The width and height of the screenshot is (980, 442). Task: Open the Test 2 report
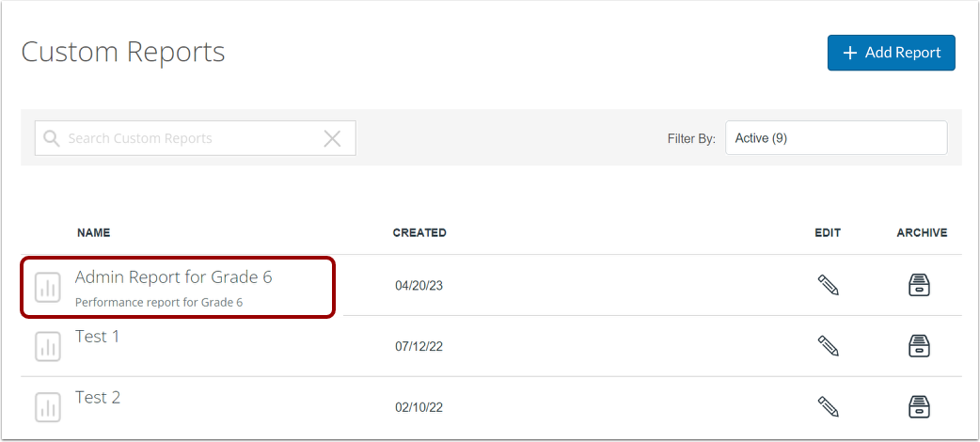[98, 397]
